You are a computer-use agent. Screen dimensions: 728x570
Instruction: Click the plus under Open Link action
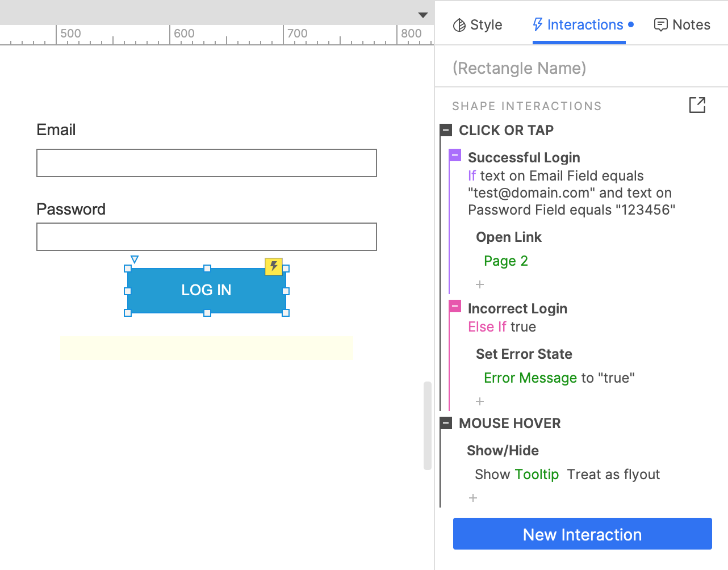tap(480, 284)
